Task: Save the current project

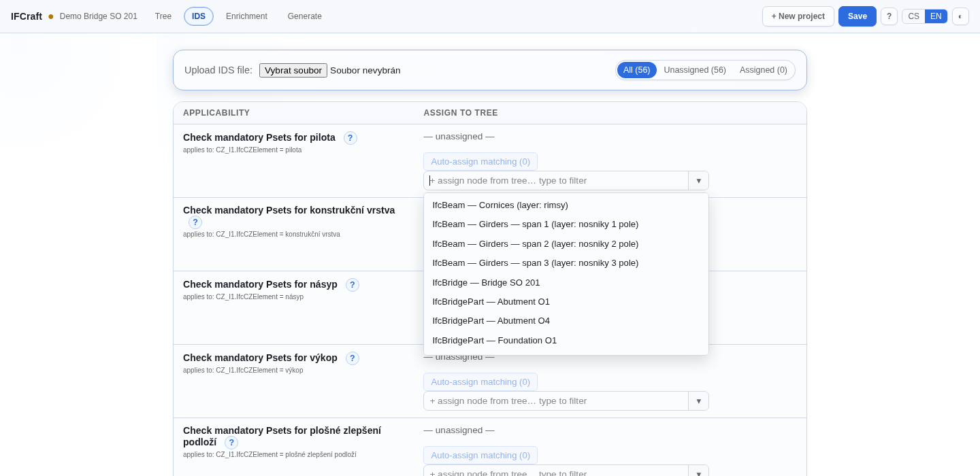Action: point(857,16)
